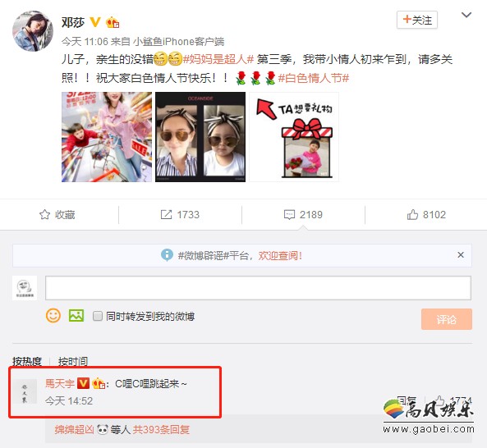Check 同时转发到我的微博 checkbox

click(x=98, y=316)
